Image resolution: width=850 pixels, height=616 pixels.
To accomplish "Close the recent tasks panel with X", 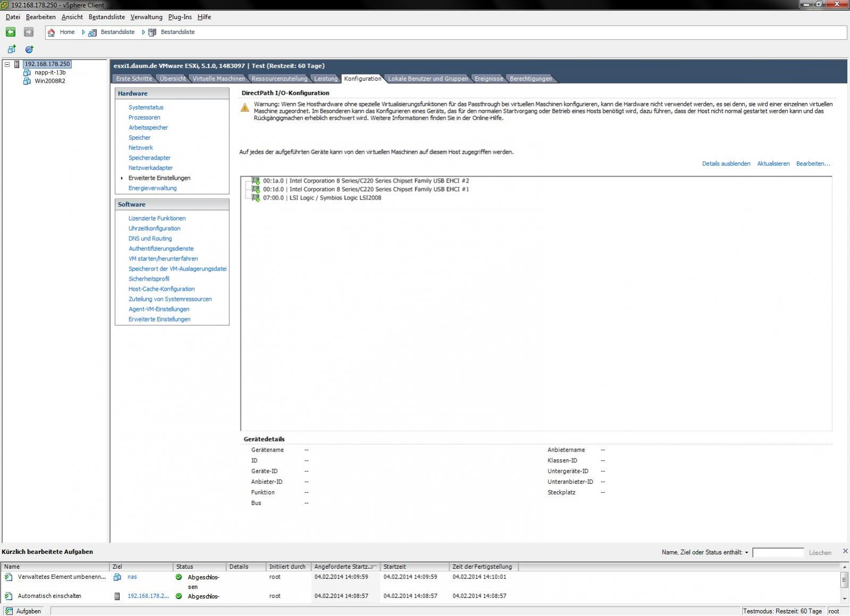I will 845,551.
